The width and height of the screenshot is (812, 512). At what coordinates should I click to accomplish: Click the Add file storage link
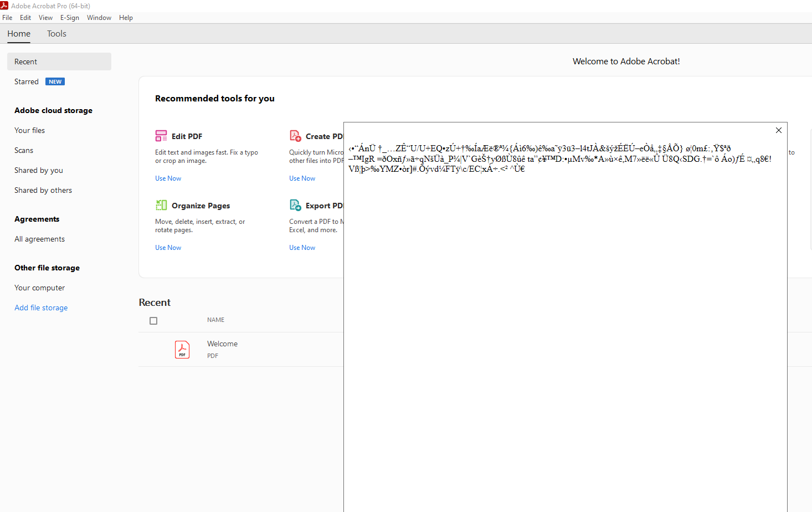click(x=41, y=308)
